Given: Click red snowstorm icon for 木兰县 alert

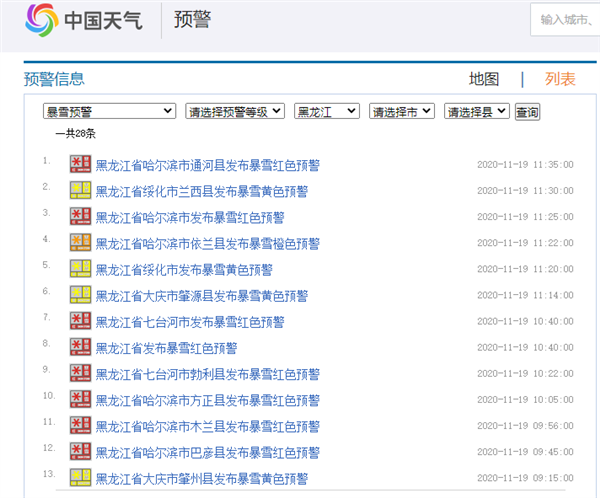Looking at the screenshot, I should click(80, 425).
